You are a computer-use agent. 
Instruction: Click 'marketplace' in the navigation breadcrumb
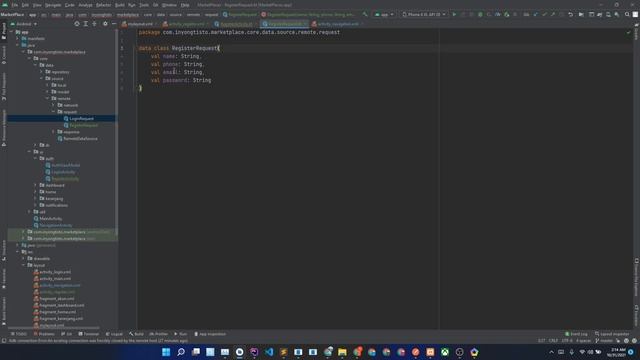click(x=128, y=15)
